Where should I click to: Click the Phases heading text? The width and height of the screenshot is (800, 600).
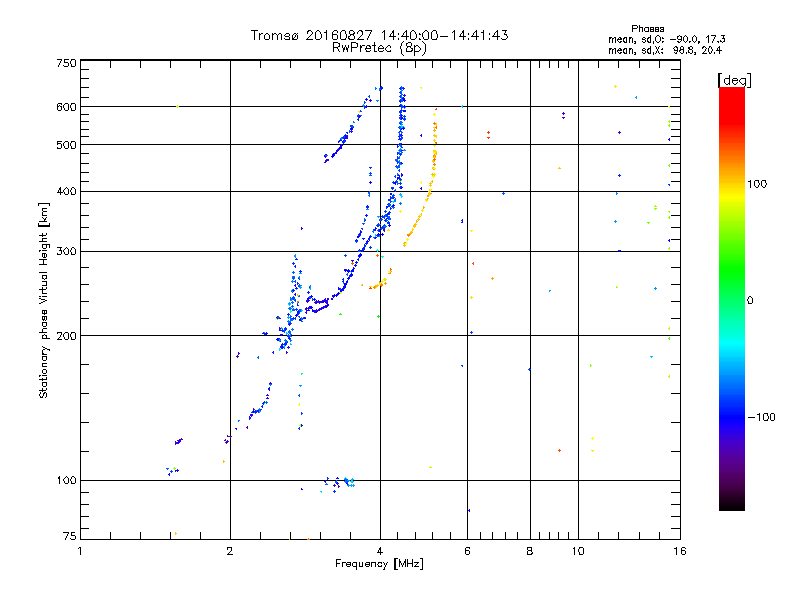click(647, 29)
